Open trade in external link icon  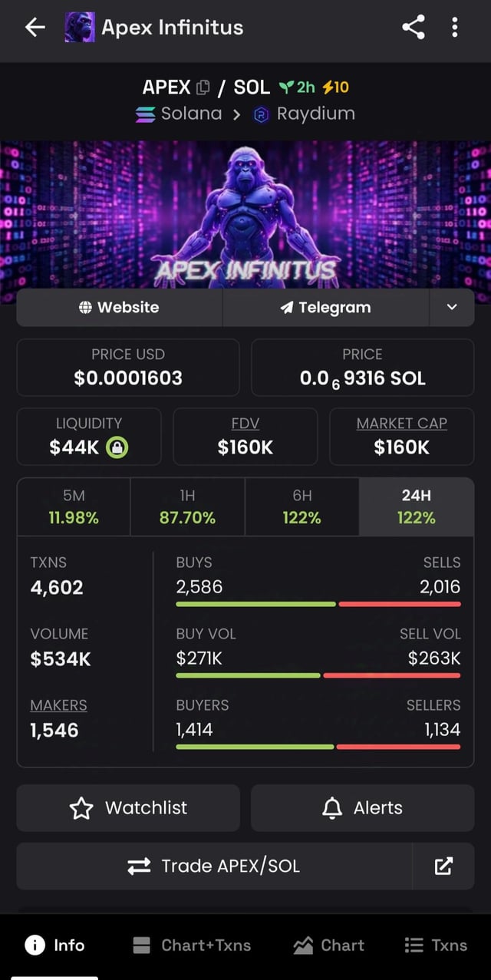443,866
